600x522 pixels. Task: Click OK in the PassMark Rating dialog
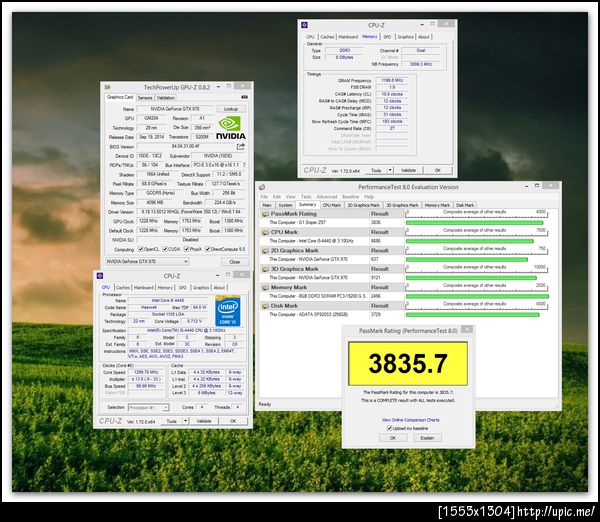pos(393,438)
